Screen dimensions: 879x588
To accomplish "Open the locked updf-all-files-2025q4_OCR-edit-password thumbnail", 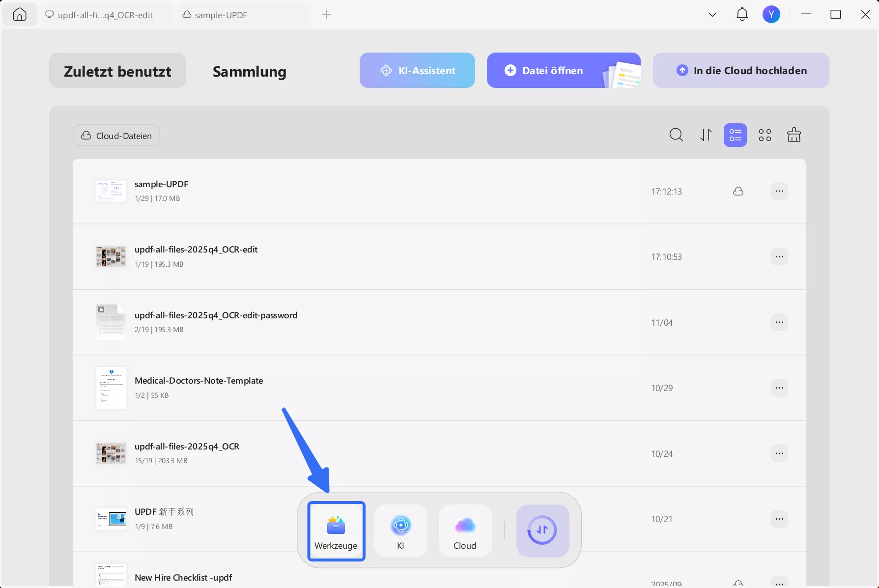I will [x=111, y=322].
